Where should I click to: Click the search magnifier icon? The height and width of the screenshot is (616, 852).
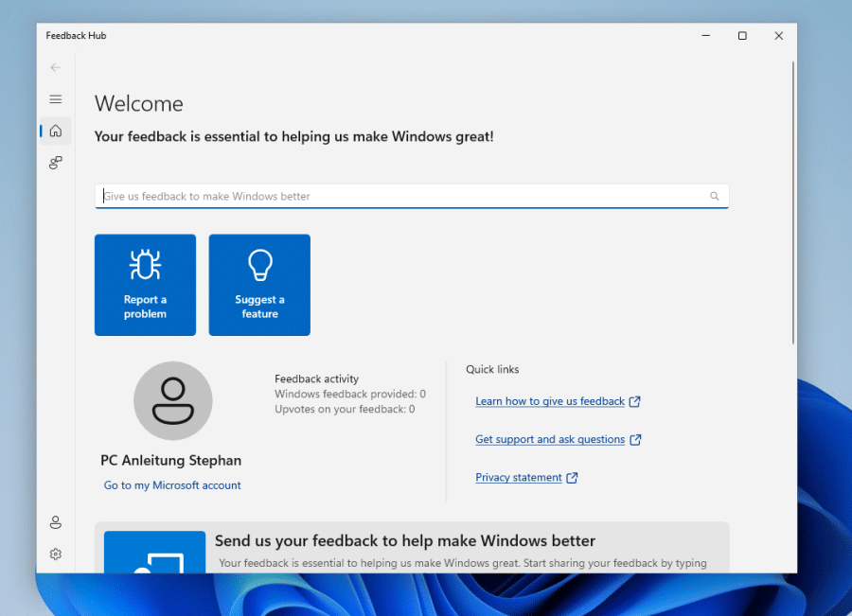(x=715, y=197)
